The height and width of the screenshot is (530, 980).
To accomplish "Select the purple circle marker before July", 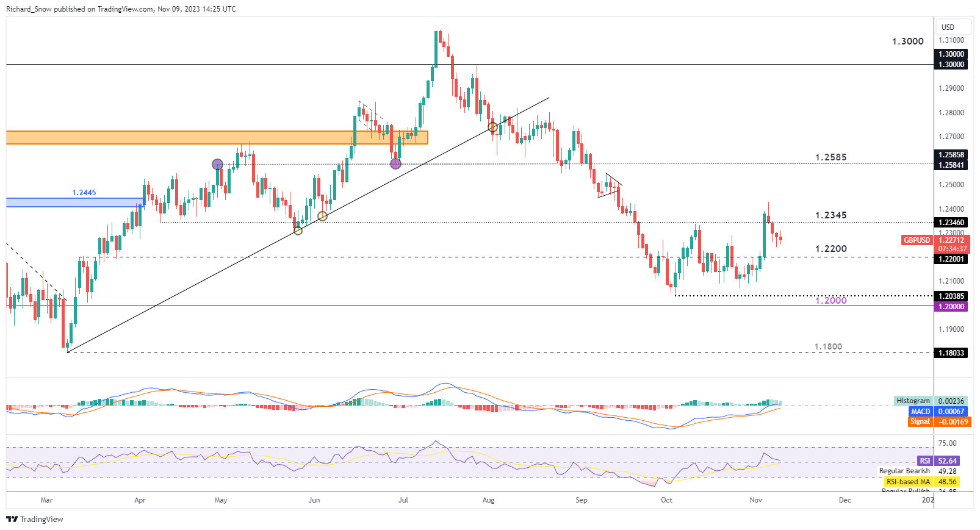I will coord(395,163).
